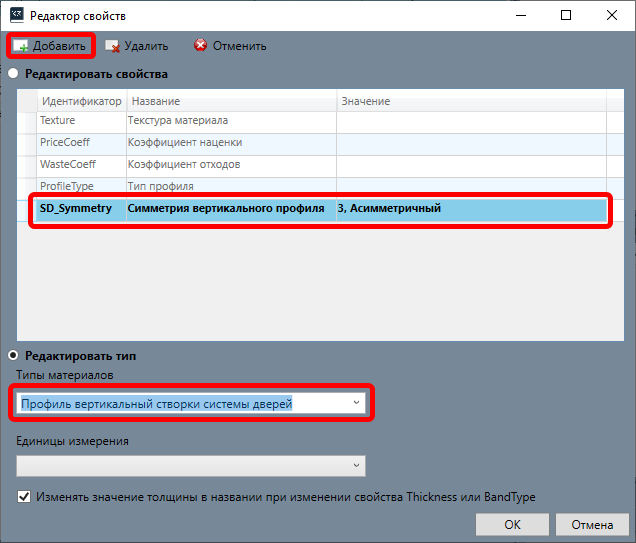Maximize the Редактор свойств window
This screenshot has height=543, width=636.
566,15
